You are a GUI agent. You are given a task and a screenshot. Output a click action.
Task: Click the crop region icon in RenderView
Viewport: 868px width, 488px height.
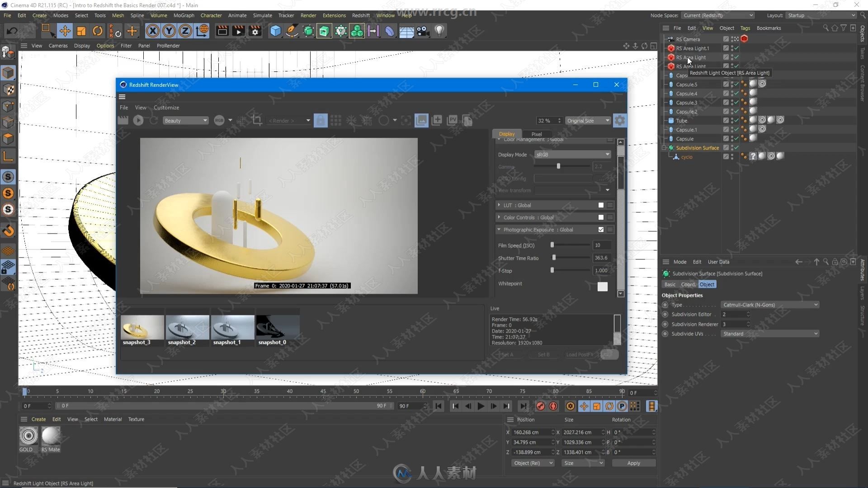[x=257, y=120]
